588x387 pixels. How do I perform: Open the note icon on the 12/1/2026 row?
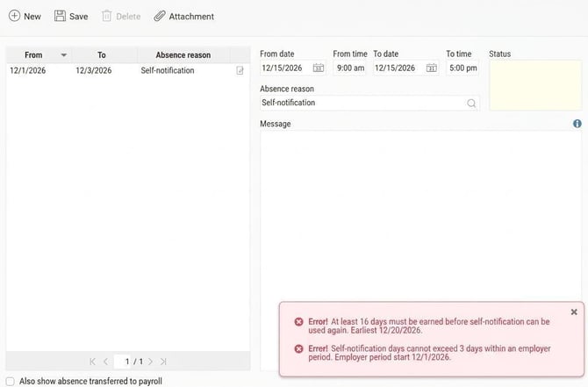coord(240,70)
